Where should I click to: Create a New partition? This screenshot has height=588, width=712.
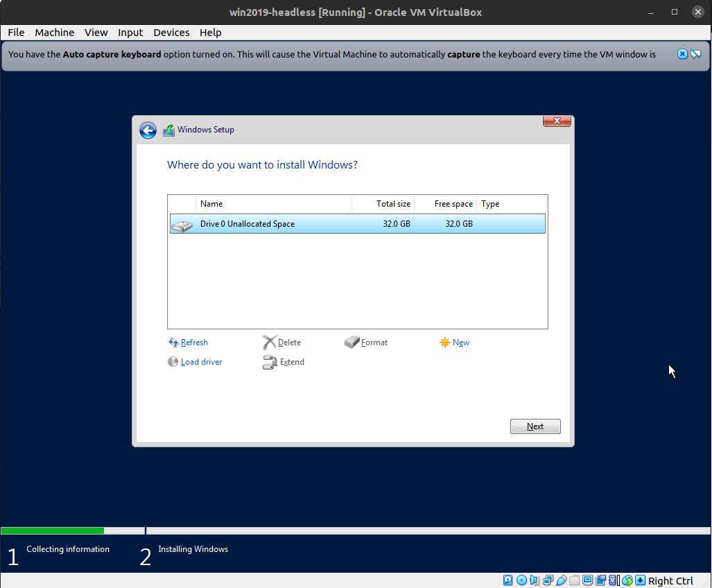tap(461, 343)
